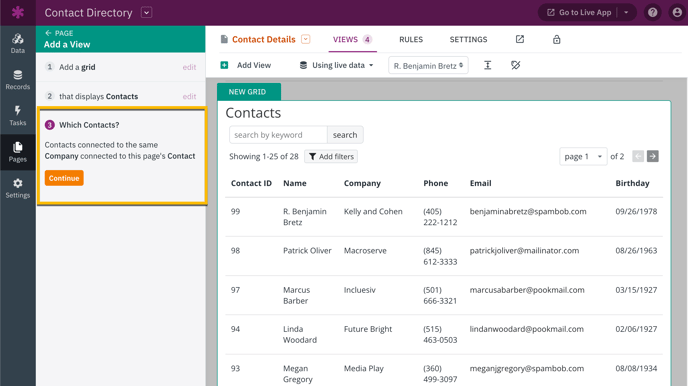Click the vertical spacing toolbar icon
688x386 pixels.
487,65
